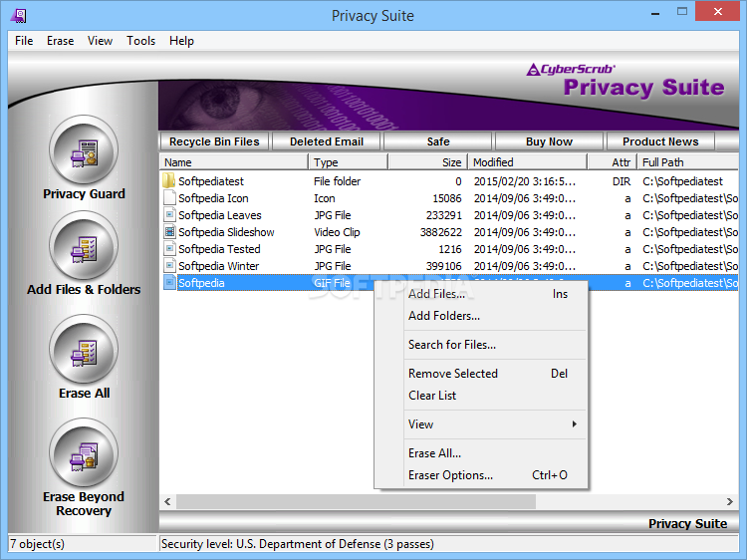Click the horizontal scrollbar left arrow
747x560 pixels.
coord(167,501)
